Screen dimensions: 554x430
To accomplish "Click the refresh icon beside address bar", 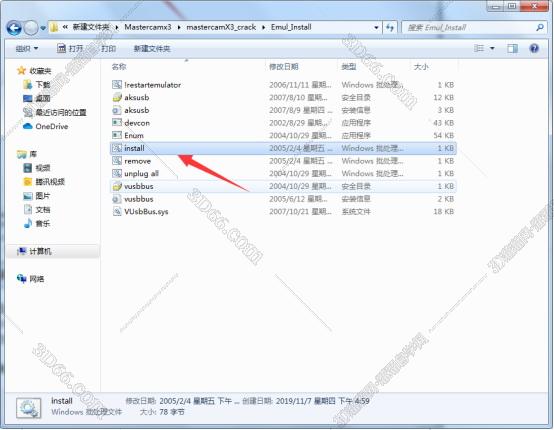I will pyautogui.click(x=390, y=28).
